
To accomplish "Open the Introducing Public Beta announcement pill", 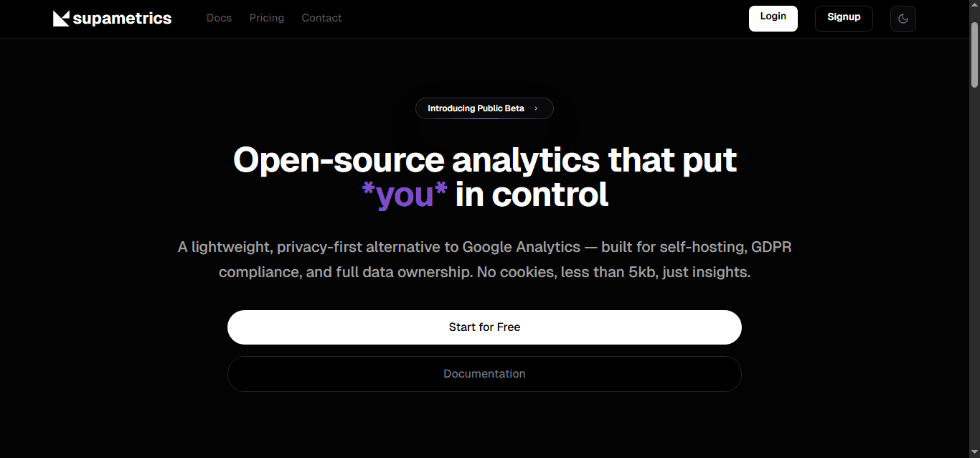I will click(476, 108).
